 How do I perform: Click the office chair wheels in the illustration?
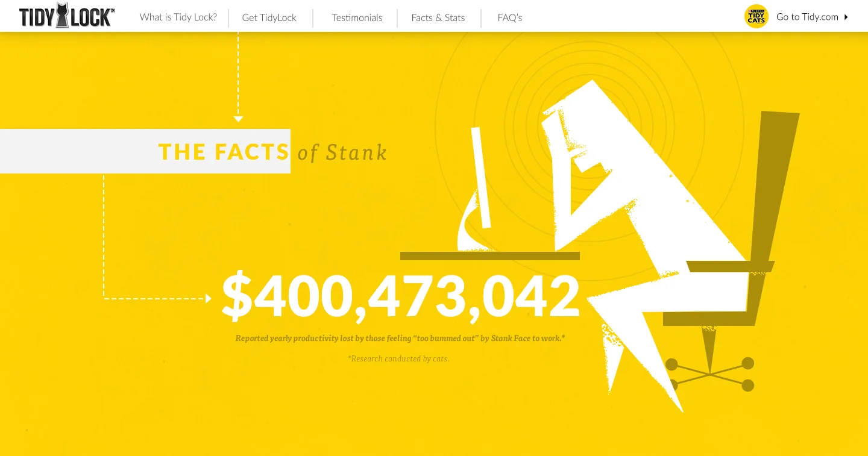pos(710,373)
